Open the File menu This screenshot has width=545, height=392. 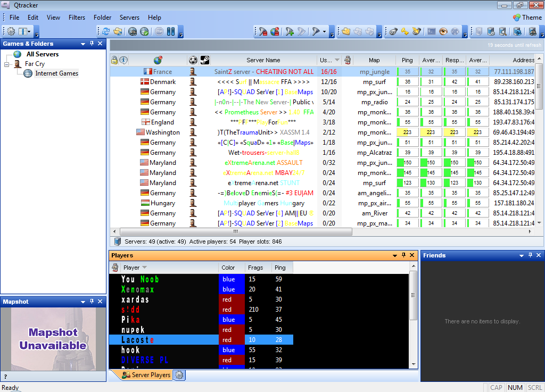point(14,18)
